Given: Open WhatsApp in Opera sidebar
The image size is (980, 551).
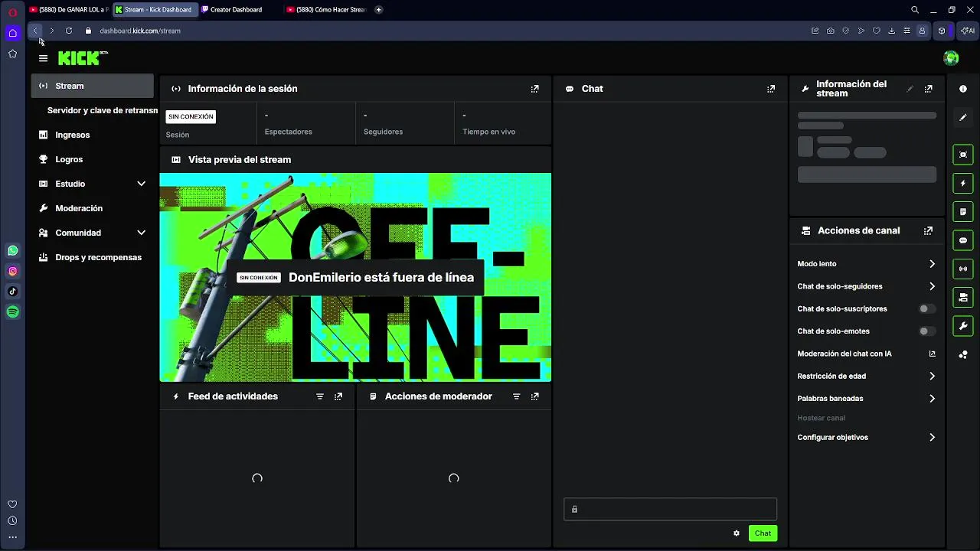Looking at the screenshot, I should click(x=12, y=251).
